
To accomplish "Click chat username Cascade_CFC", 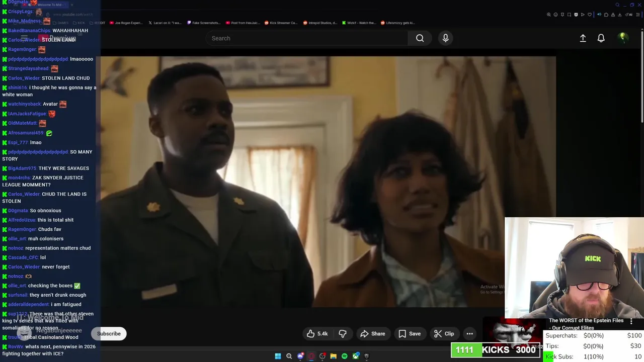I will point(23,257).
